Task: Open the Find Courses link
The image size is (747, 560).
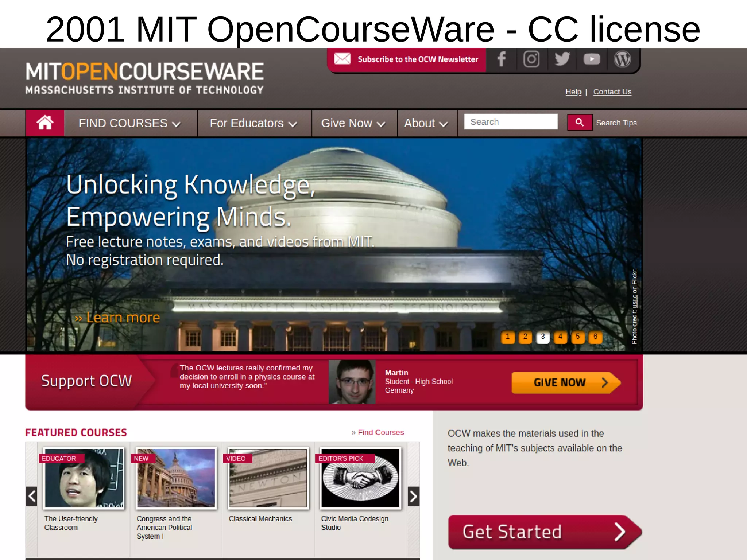Action: pyautogui.click(x=381, y=432)
